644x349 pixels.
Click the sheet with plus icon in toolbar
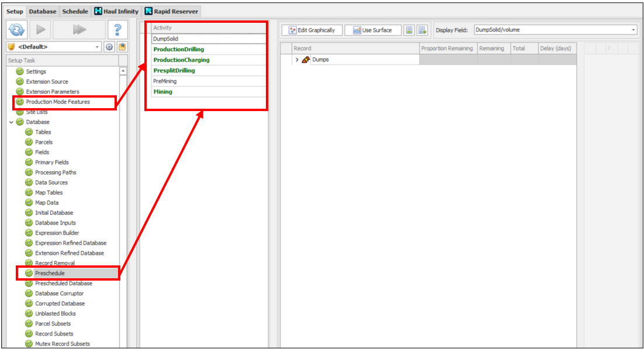422,30
